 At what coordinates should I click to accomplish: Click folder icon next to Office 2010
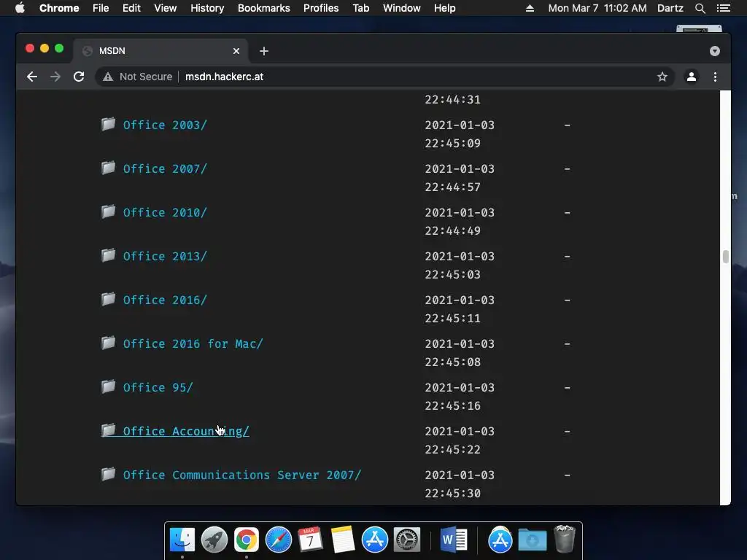pyautogui.click(x=108, y=212)
